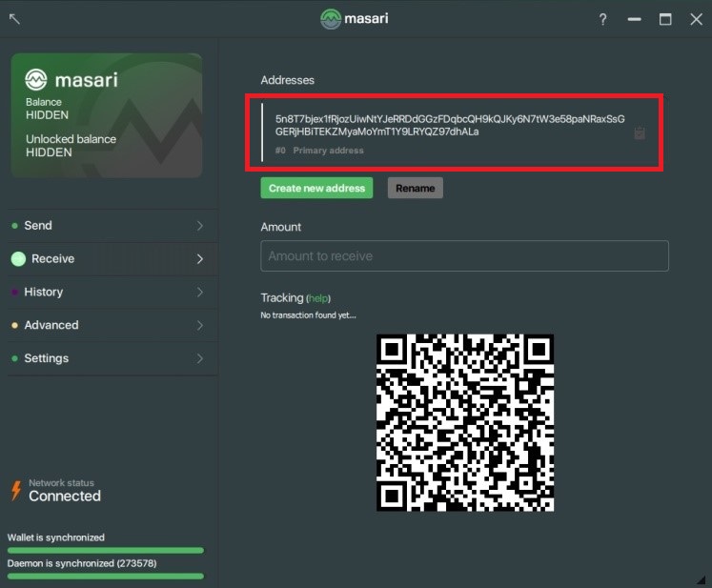Open help via the question mark icon
Image resolution: width=712 pixels, height=588 pixels.
602,19
